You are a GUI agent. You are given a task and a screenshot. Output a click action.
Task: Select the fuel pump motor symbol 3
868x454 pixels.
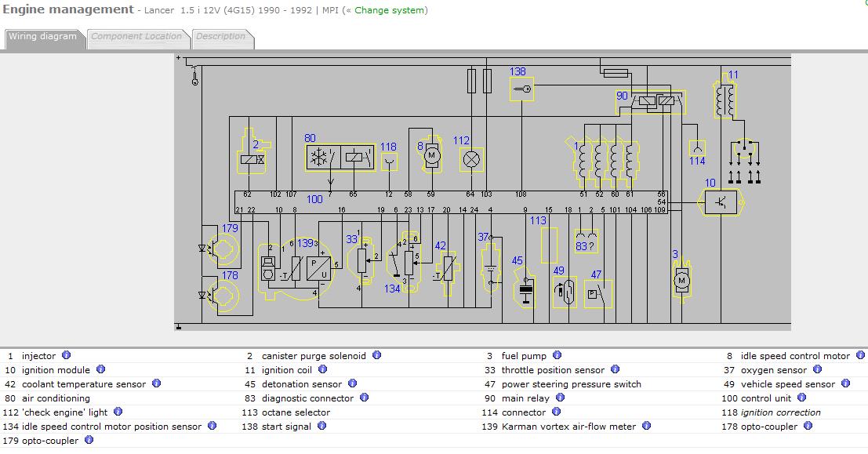[681, 280]
